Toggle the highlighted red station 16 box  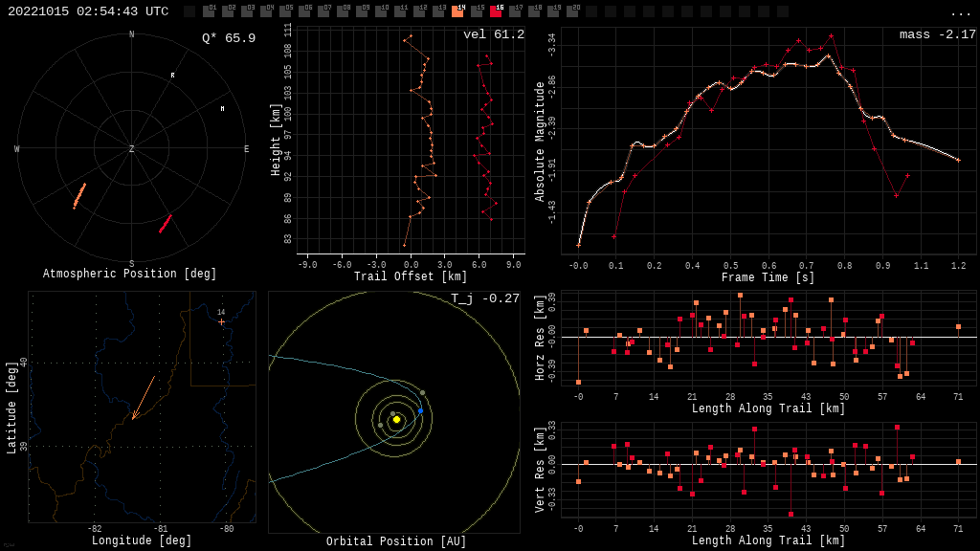point(497,11)
